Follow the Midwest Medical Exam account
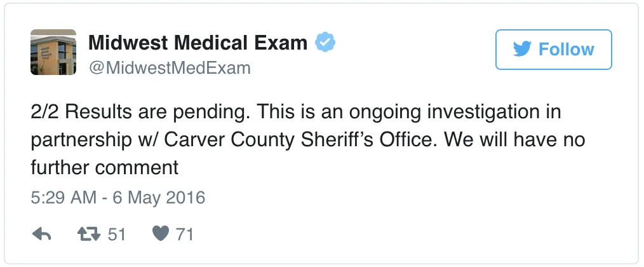The width and height of the screenshot is (644, 267). coord(554,50)
